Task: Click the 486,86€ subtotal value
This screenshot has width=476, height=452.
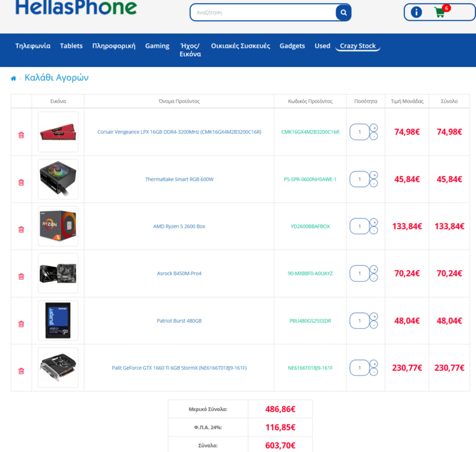Action: [280, 409]
